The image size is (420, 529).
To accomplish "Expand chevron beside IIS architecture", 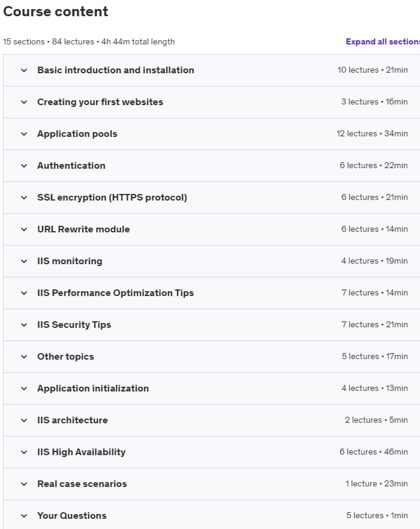I will [24, 420].
